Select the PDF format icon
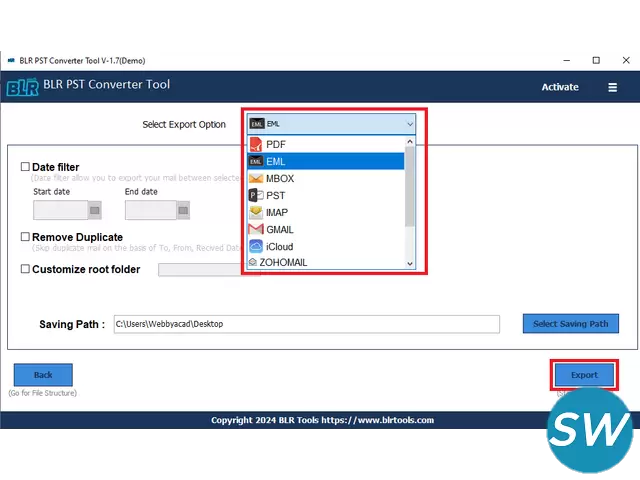Viewport: 640px width, 480px height. pyautogui.click(x=255, y=144)
